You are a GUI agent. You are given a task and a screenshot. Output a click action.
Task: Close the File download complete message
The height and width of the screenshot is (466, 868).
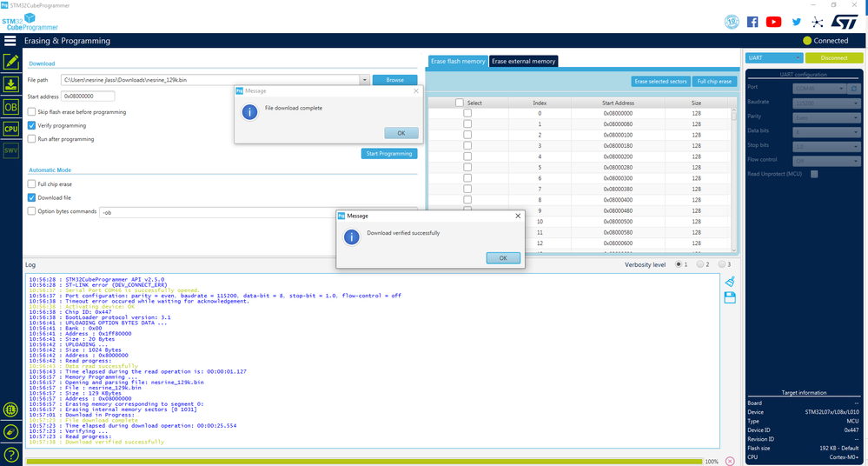(x=416, y=91)
